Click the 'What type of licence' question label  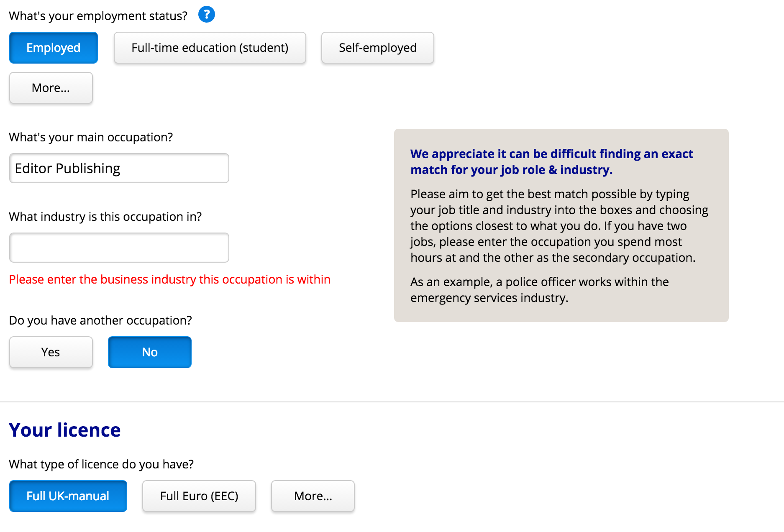101,464
